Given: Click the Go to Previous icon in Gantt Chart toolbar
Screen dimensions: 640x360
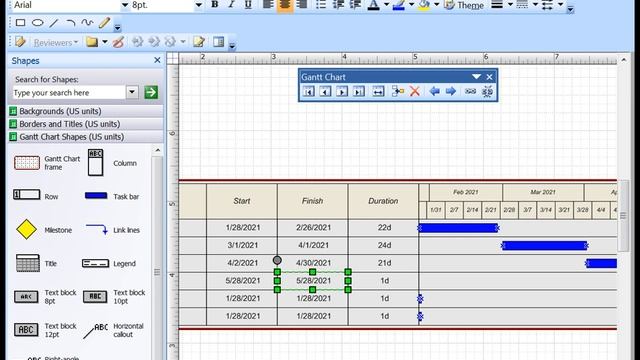Looking at the screenshot, I should [x=325, y=91].
